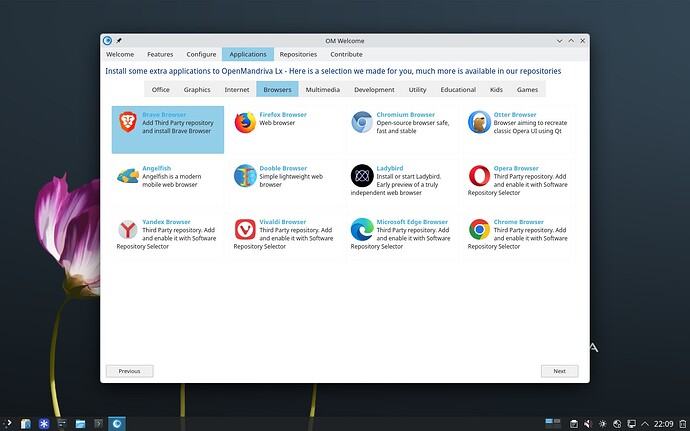Choose the Microsoft Edge Browser icon
690x431 pixels.
[x=362, y=229]
